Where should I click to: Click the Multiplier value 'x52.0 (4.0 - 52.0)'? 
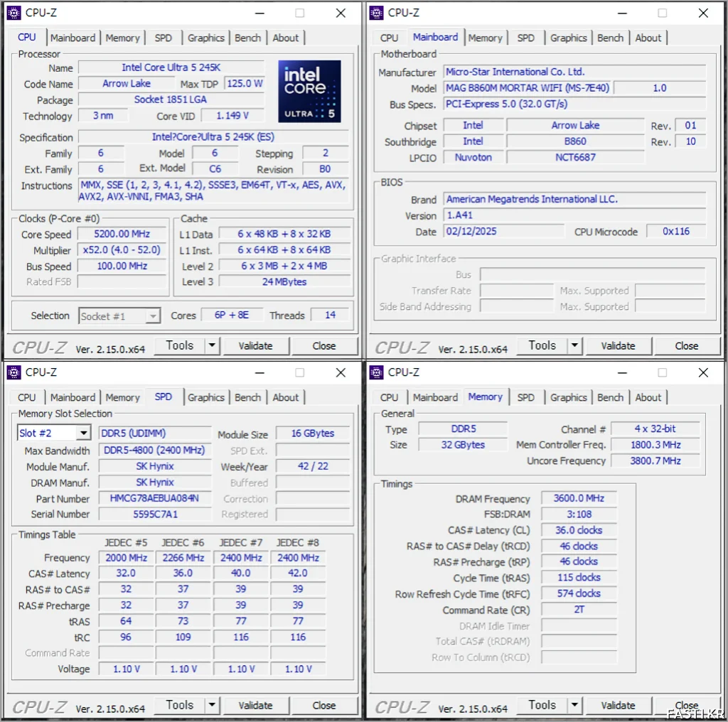coord(122,250)
